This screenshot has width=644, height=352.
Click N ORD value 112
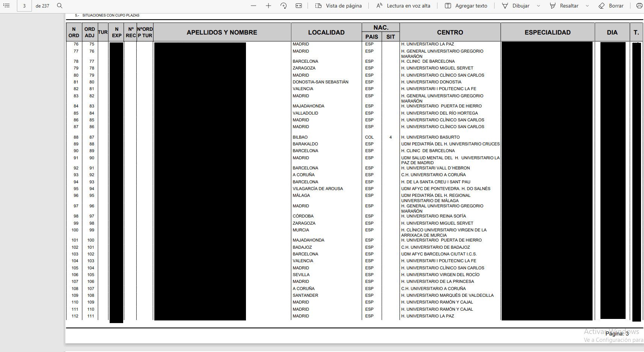pyautogui.click(x=75, y=316)
